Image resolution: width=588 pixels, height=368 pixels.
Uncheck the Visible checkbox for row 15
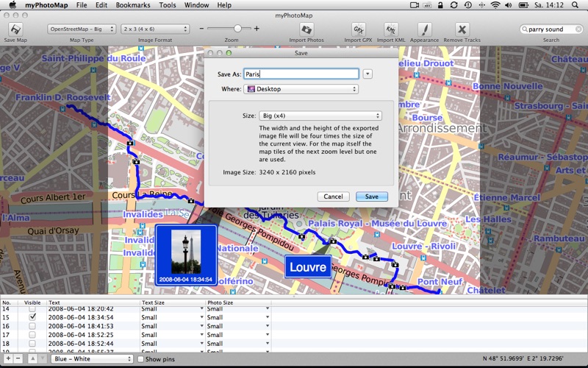[32, 317]
